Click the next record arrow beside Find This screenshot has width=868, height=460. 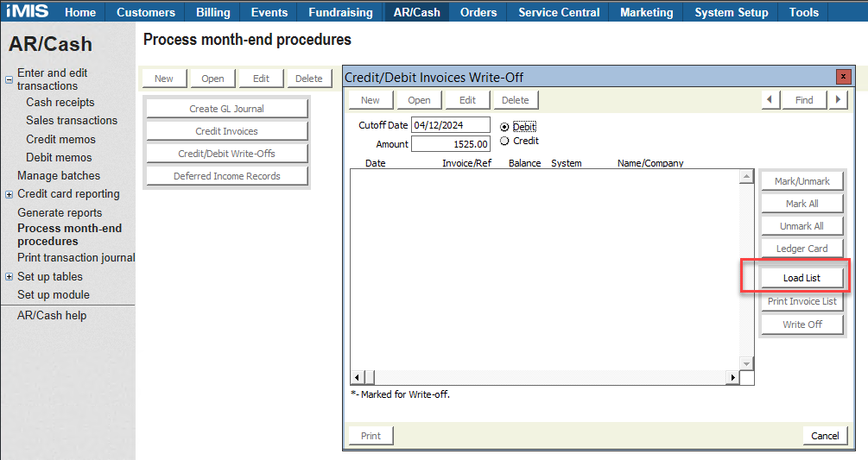tap(837, 100)
